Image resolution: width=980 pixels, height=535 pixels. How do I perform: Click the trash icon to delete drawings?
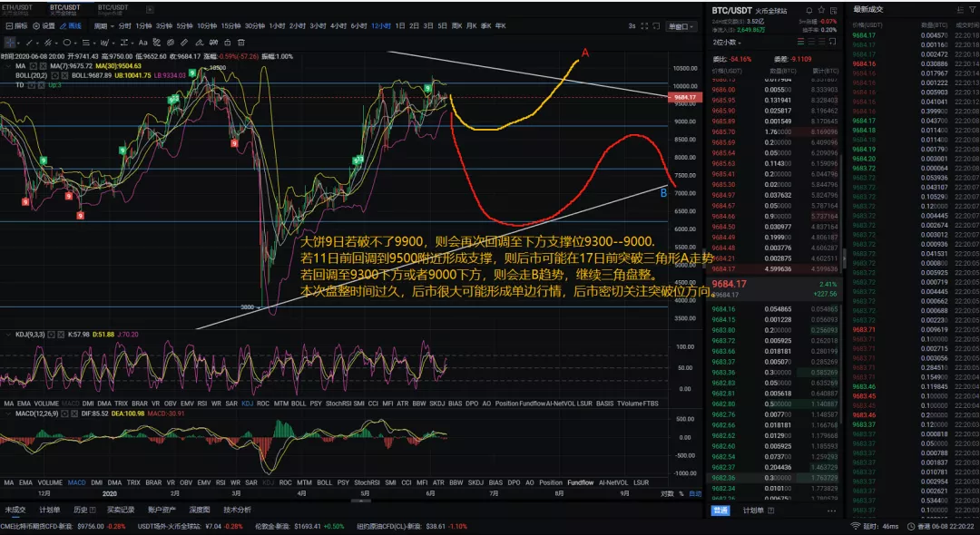(x=241, y=43)
